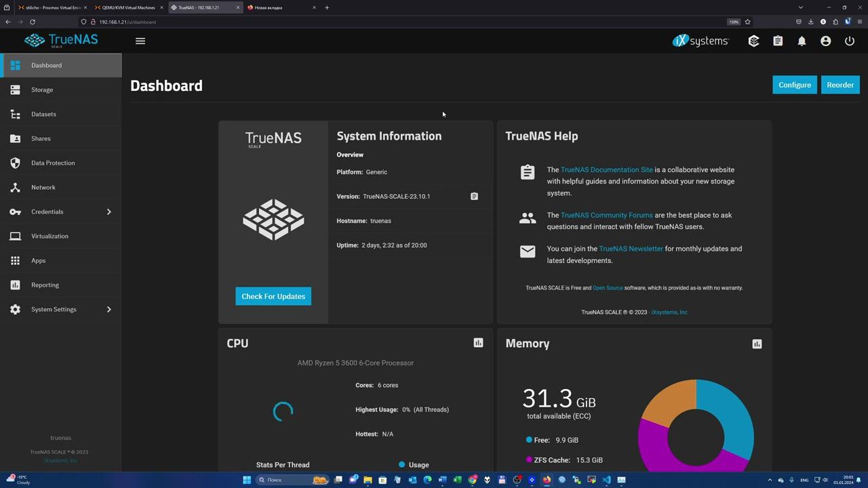Open Datasets in the sidebar
The width and height of the screenshot is (868, 488).
pos(61,114)
